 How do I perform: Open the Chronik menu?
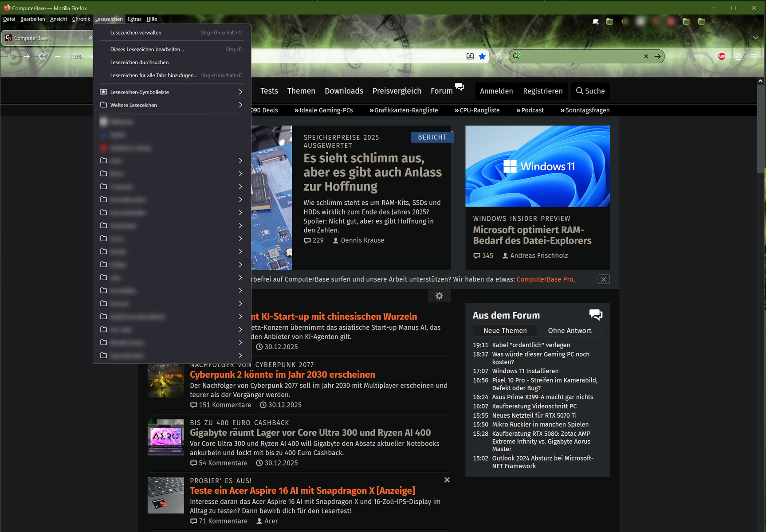(81, 19)
